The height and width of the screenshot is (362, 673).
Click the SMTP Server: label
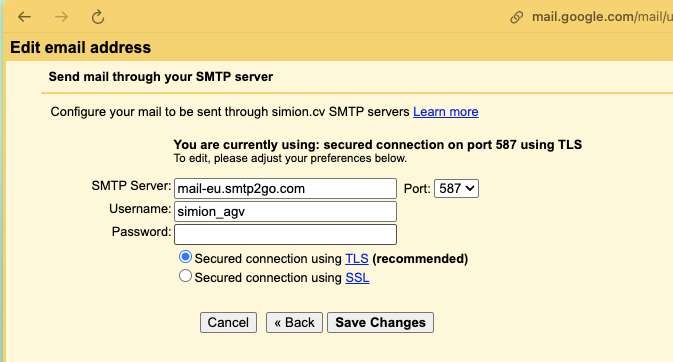click(131, 186)
